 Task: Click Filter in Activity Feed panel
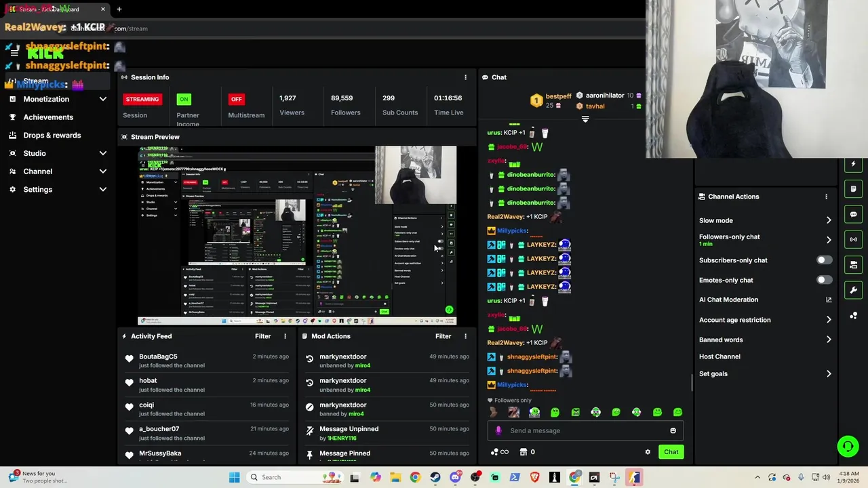(262, 336)
